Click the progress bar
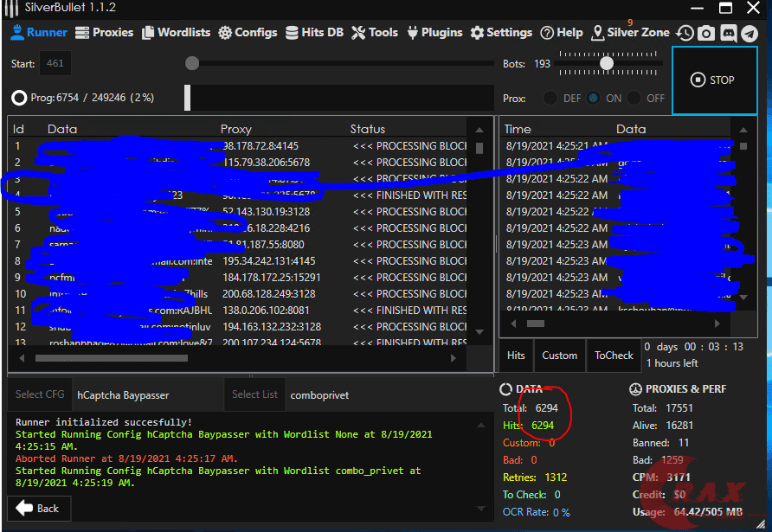 click(339, 98)
